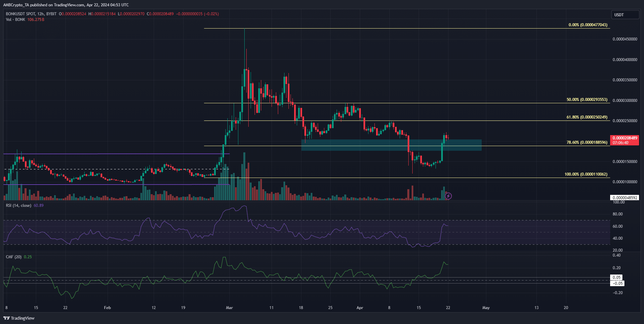Click the May date on time axis

486,308
